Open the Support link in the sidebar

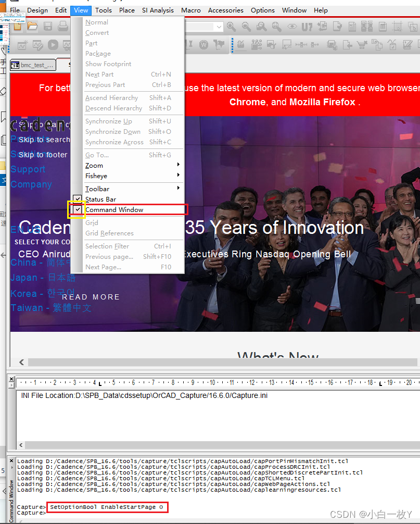click(28, 169)
